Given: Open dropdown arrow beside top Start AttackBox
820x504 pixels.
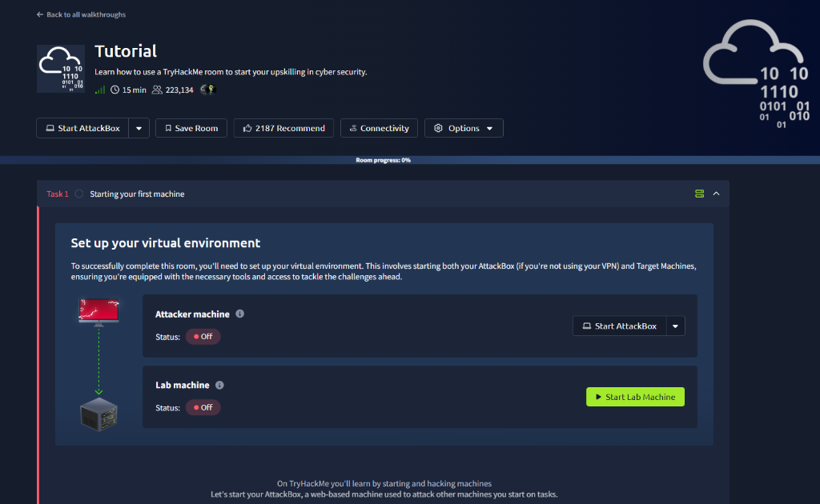Looking at the screenshot, I should 139,128.
